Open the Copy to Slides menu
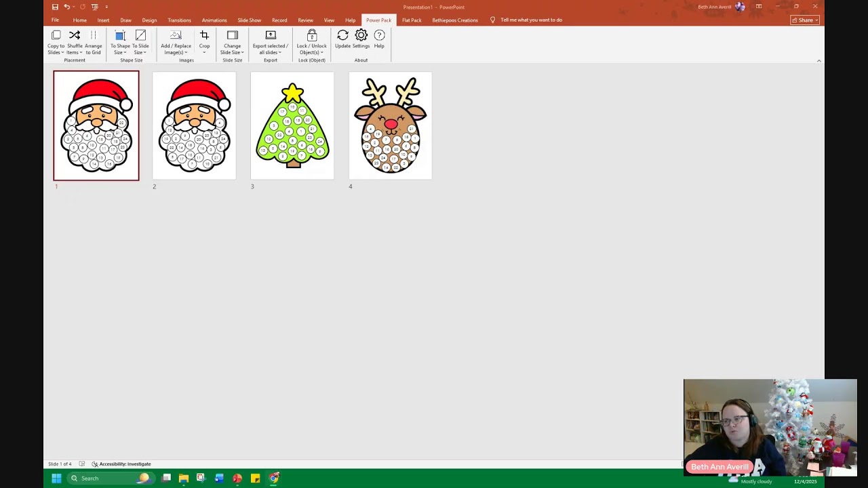The height and width of the screenshot is (488, 868). [x=56, y=43]
